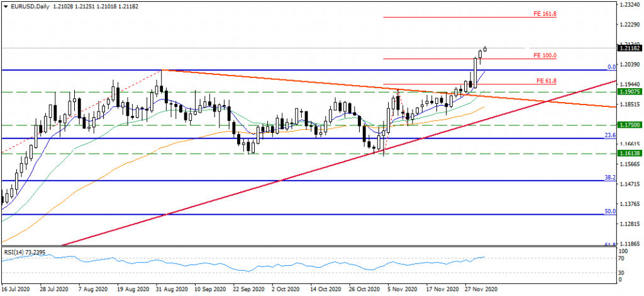Screen dimensions: 644x296
Task: Click the latest candlestick above FE 100.0
Action: 486,49
